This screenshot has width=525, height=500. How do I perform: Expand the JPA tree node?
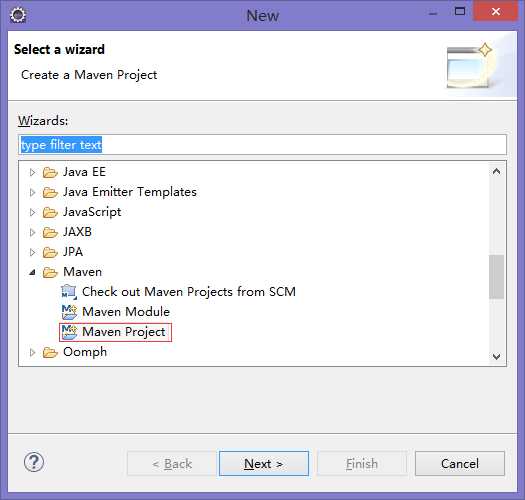click(x=32, y=253)
